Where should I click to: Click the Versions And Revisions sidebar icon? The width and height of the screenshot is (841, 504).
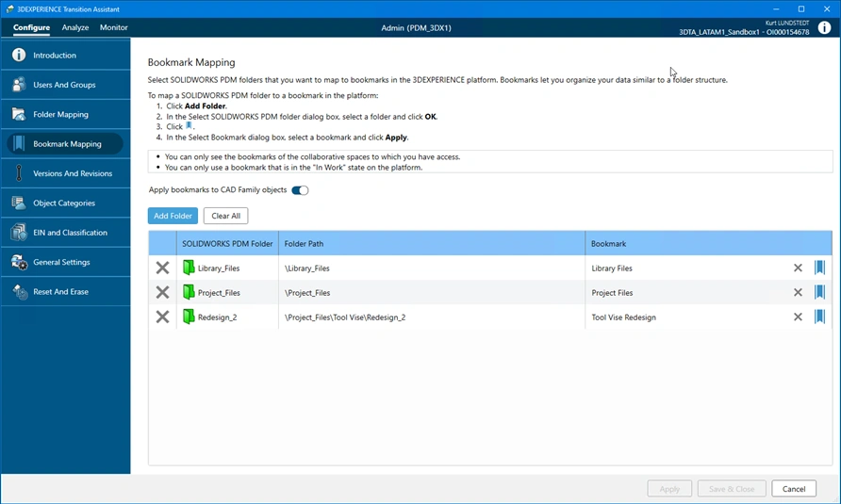tap(19, 172)
